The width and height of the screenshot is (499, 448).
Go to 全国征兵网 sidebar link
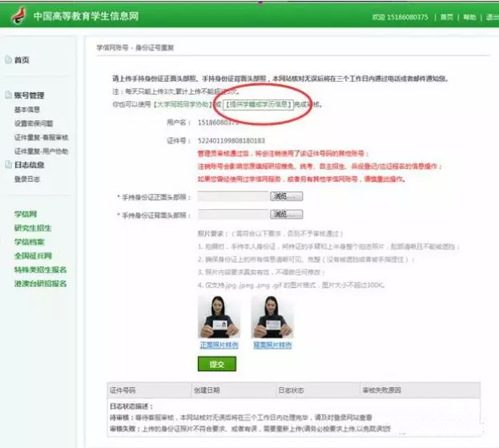point(32,256)
